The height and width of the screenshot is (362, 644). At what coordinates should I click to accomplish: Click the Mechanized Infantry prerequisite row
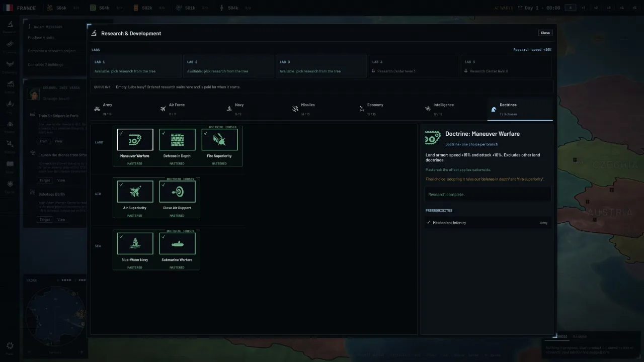488,222
